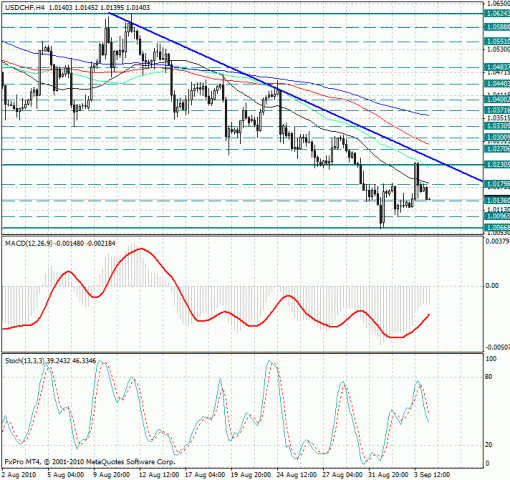The width and height of the screenshot is (510, 480).
Task: Click the 2 Aug 2010 date label
Action: (19, 474)
